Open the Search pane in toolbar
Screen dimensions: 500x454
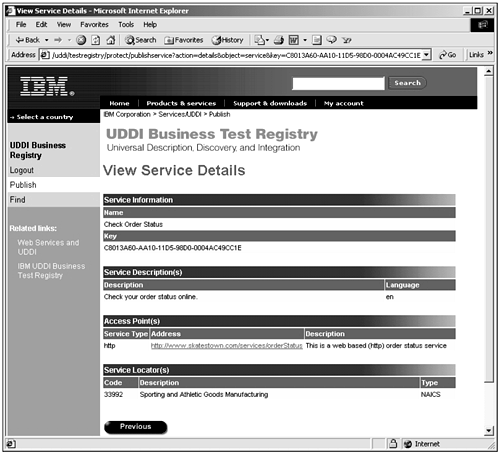pos(140,40)
